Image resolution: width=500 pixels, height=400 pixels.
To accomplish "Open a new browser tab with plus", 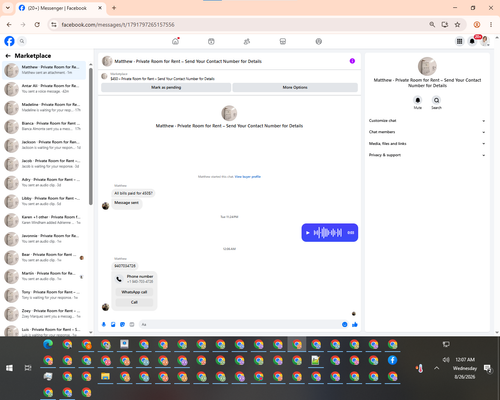I will coord(114,8).
